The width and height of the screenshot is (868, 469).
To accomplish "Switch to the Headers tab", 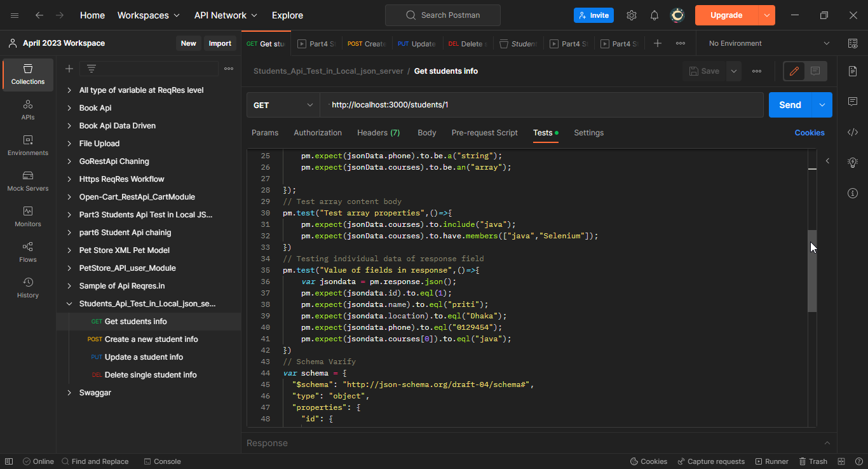I will (379, 133).
